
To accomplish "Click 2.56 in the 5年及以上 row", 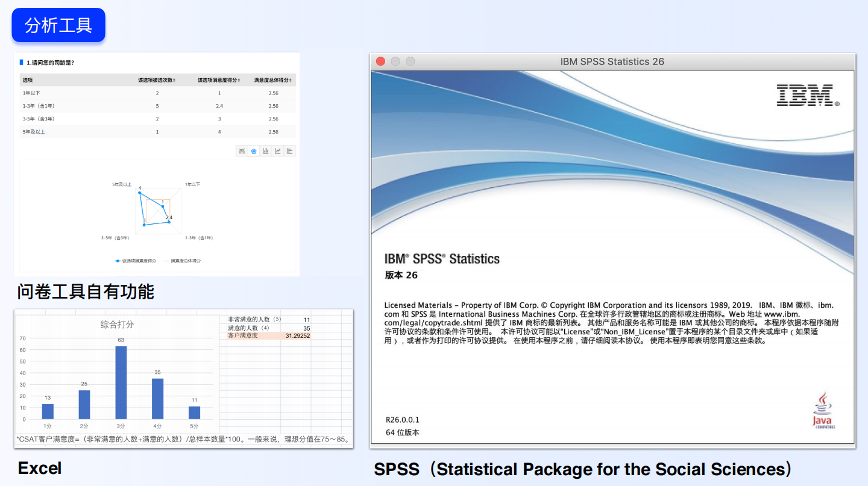I will (x=274, y=132).
